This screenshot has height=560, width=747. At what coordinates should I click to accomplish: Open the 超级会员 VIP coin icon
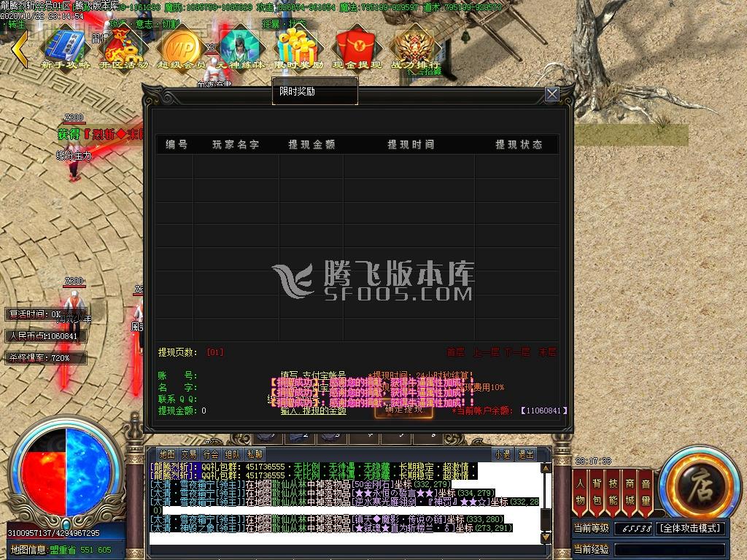(182, 50)
